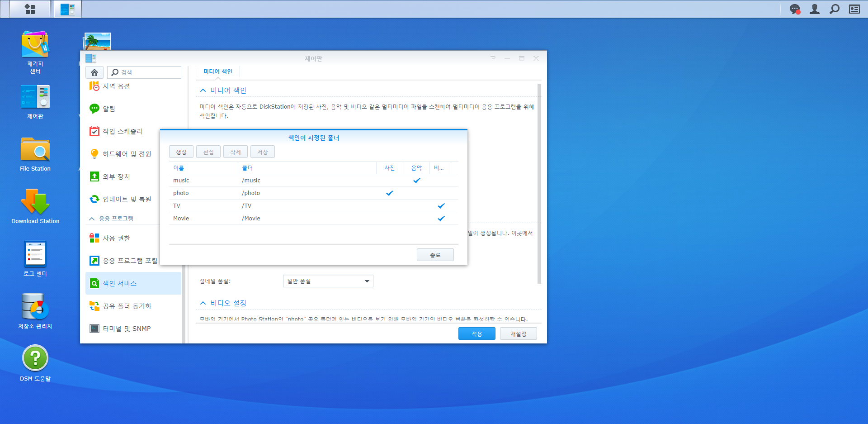868x424 pixels.
Task: Toggle video checkmark for Movie folder
Action: pos(441,219)
